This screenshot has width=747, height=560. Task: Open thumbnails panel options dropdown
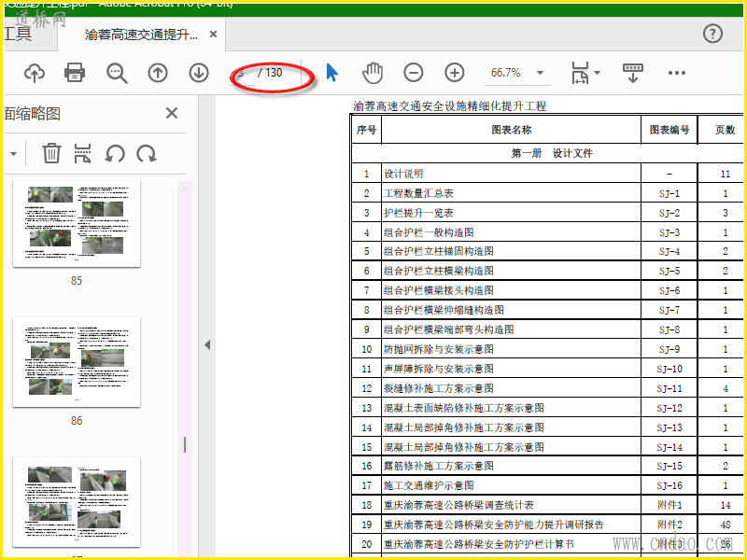click(13, 154)
